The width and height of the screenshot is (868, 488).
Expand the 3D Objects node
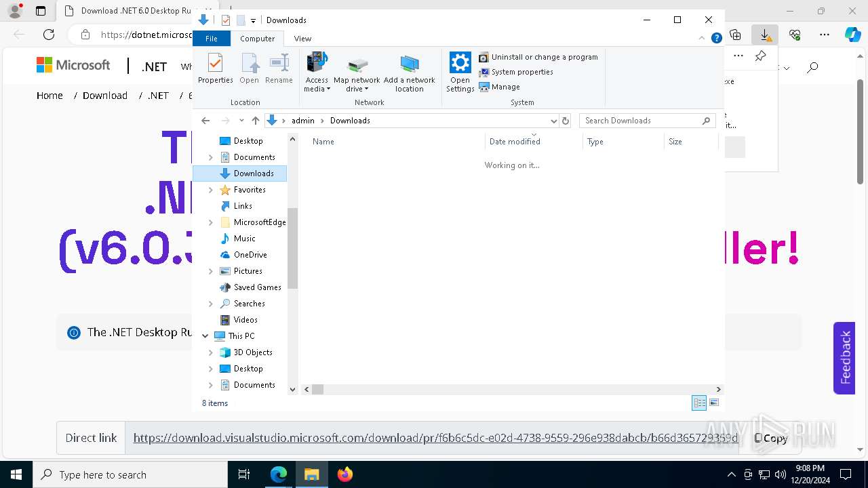click(x=211, y=352)
